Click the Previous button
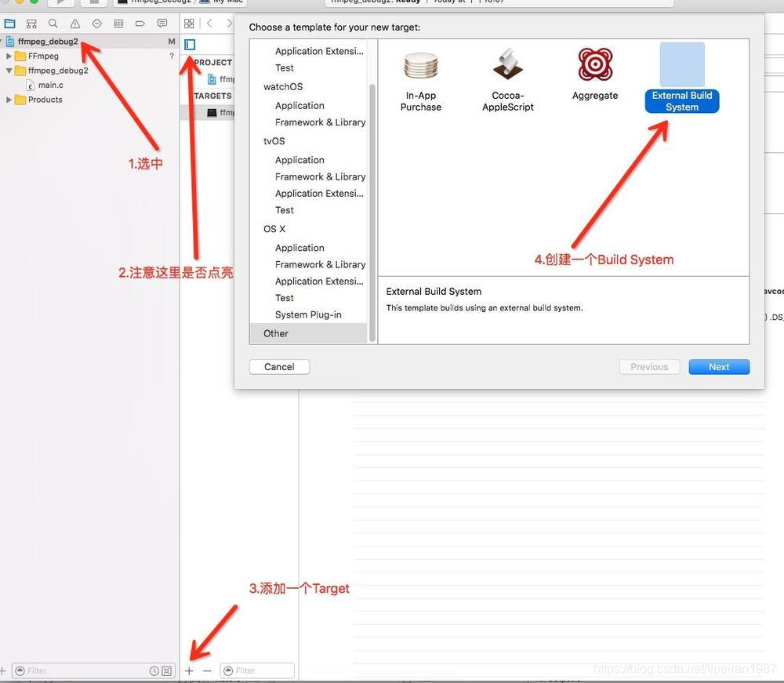Screen dimensions: 784x683 pos(649,367)
